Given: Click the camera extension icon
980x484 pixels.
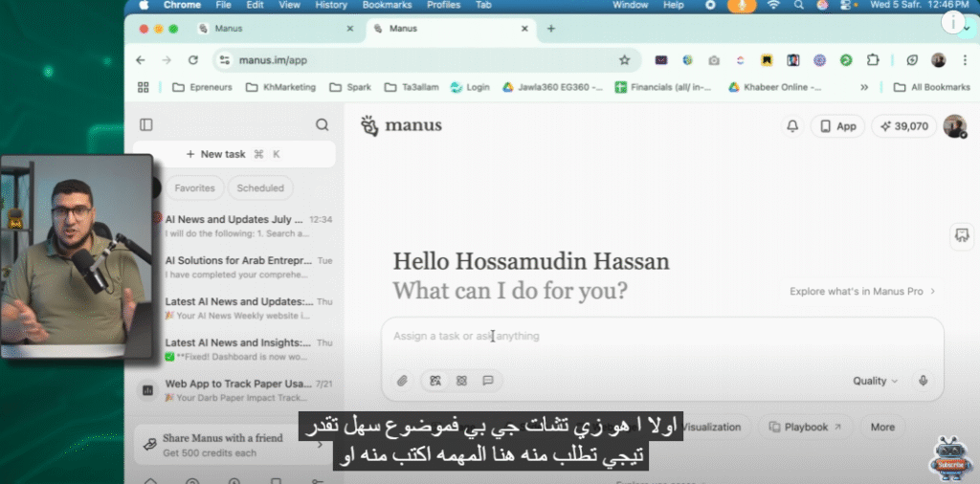Looking at the screenshot, I should point(714,60).
